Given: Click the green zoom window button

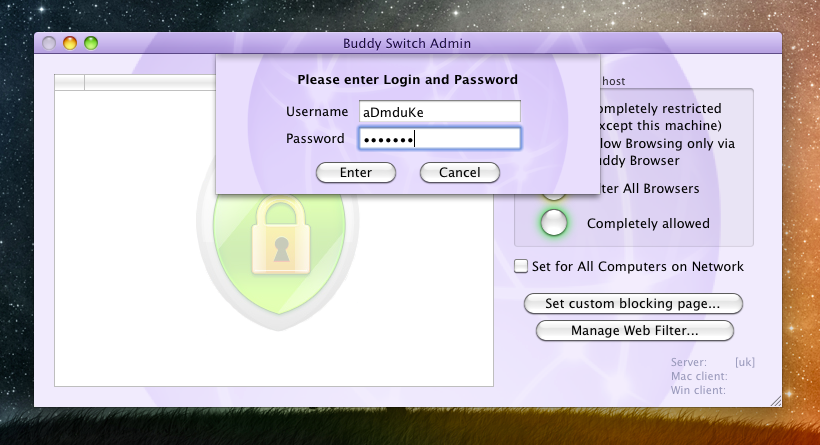Looking at the screenshot, I should point(91,43).
